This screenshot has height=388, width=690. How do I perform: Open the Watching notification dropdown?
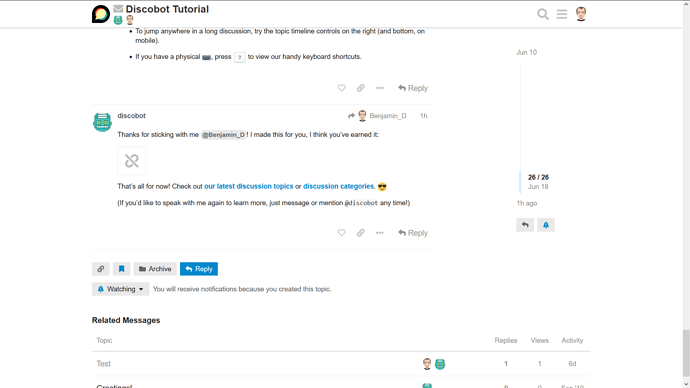coord(121,289)
